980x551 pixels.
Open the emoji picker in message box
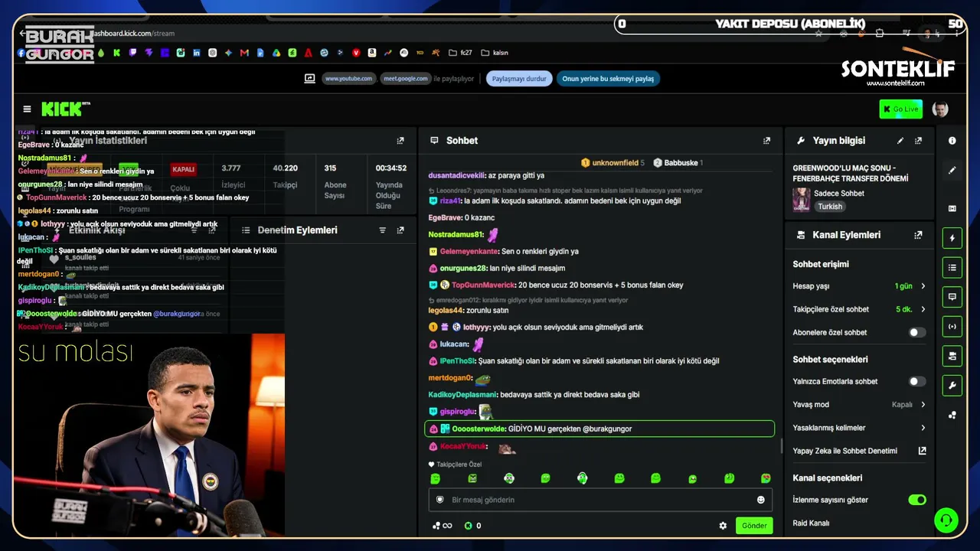pyautogui.click(x=761, y=500)
